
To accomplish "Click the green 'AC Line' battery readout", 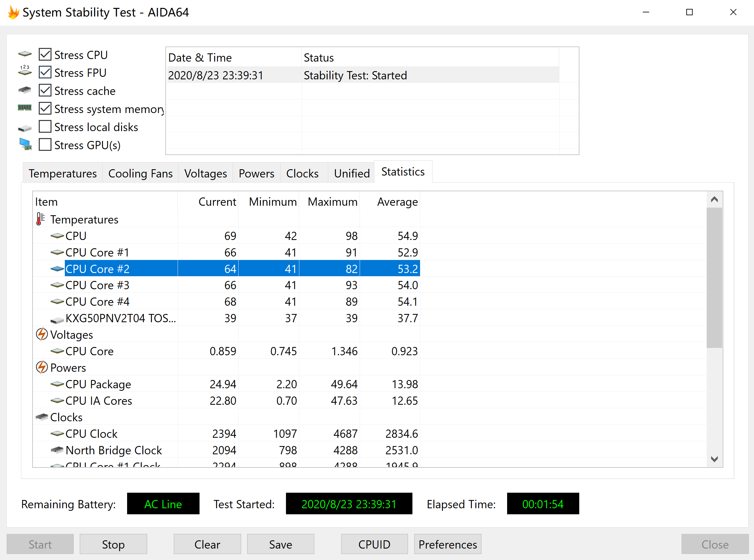I will [163, 504].
